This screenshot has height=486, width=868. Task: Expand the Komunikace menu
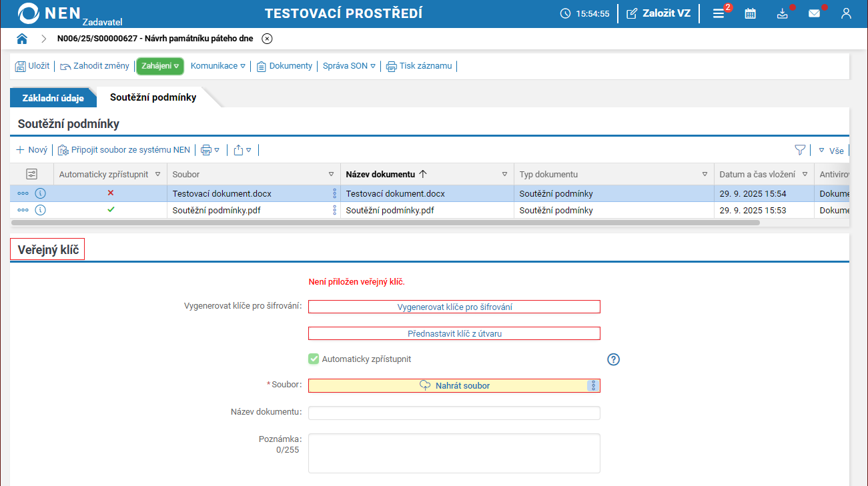click(x=218, y=66)
